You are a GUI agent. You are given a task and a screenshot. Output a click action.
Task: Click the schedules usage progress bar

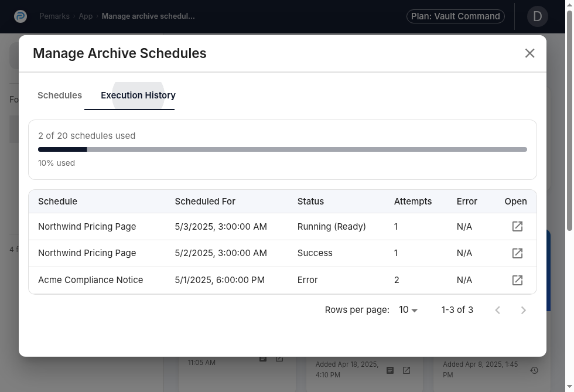click(282, 149)
